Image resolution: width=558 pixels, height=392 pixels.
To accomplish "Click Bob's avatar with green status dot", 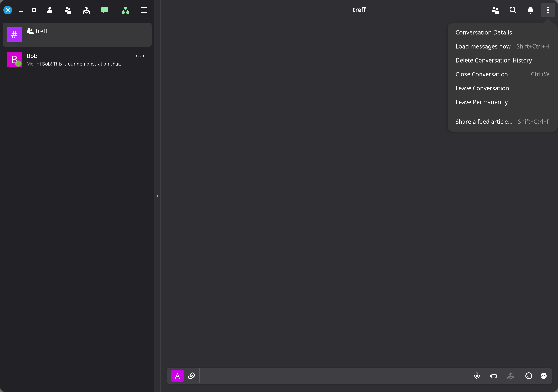I will click(15, 59).
